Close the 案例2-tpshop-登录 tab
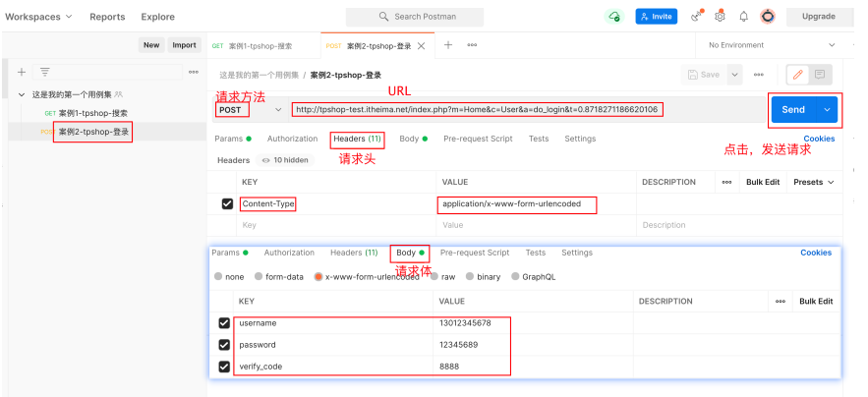The height and width of the screenshot is (397, 868). [422, 46]
